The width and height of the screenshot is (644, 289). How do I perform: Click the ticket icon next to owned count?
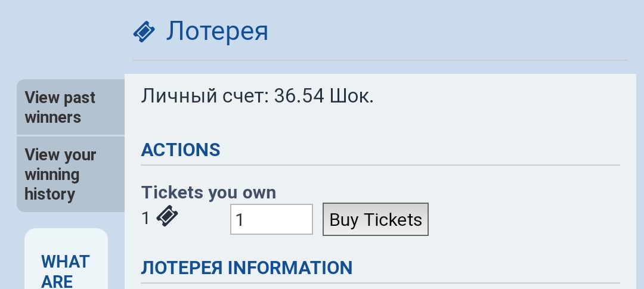167,216
